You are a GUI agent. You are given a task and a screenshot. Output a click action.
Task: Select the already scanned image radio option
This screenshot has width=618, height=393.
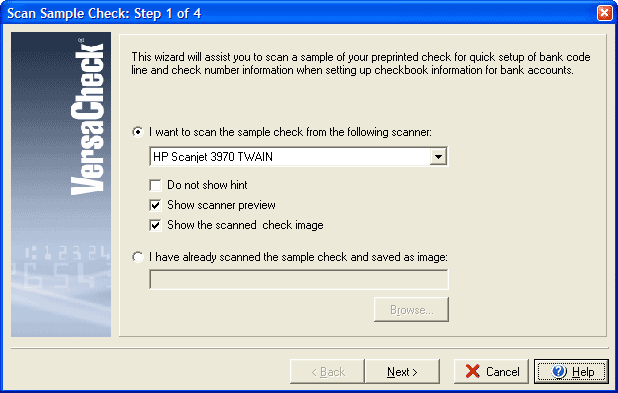(138, 257)
